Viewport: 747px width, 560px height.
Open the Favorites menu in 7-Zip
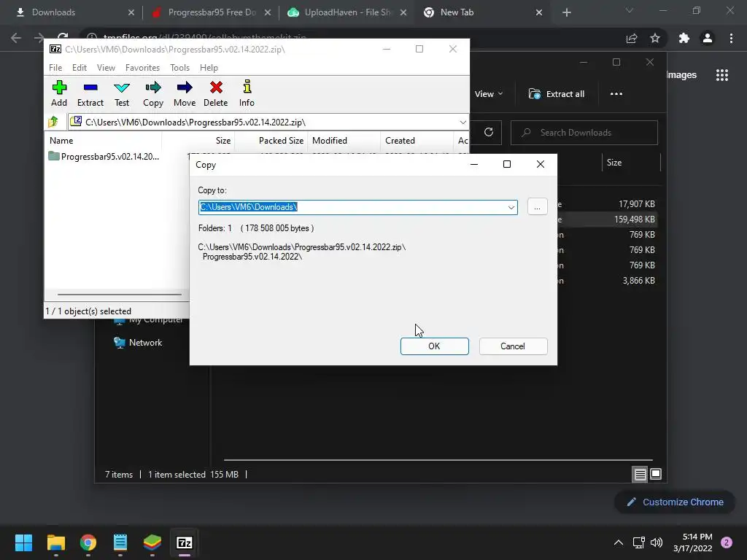tap(142, 68)
